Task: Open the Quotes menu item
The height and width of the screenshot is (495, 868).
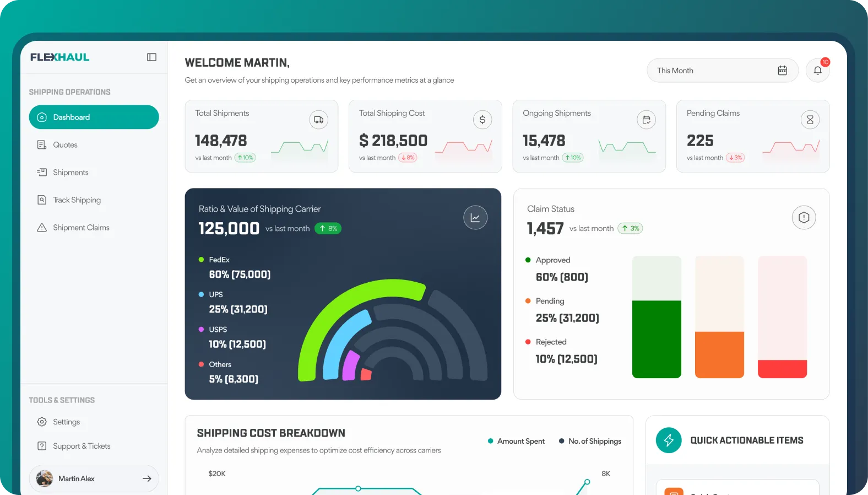Action: coord(94,145)
